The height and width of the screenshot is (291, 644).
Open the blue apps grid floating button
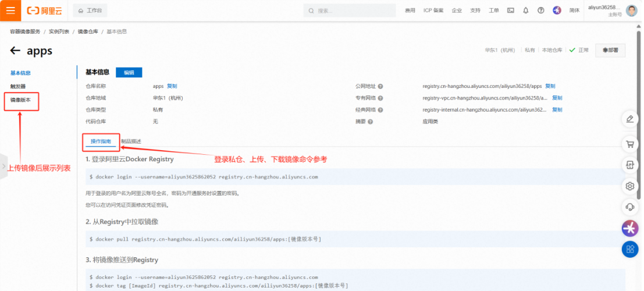(x=629, y=249)
